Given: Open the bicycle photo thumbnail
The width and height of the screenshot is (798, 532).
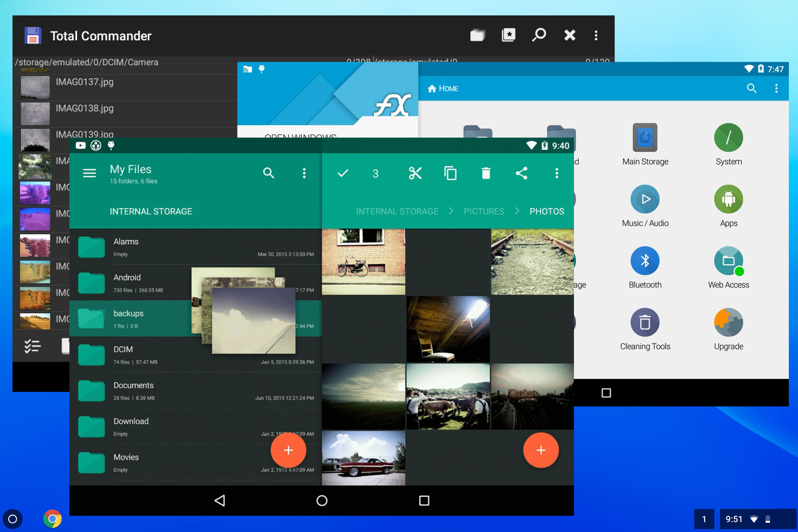Looking at the screenshot, I should click(x=363, y=261).
